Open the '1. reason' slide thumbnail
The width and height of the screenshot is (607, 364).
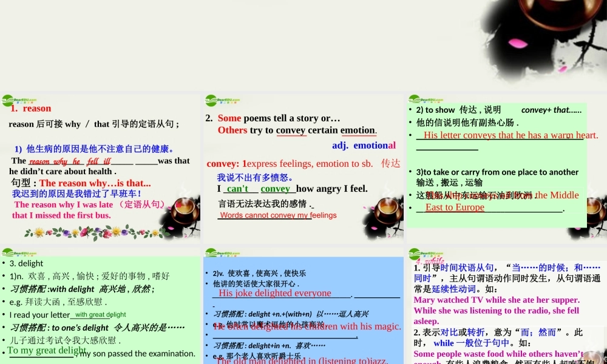(101, 168)
